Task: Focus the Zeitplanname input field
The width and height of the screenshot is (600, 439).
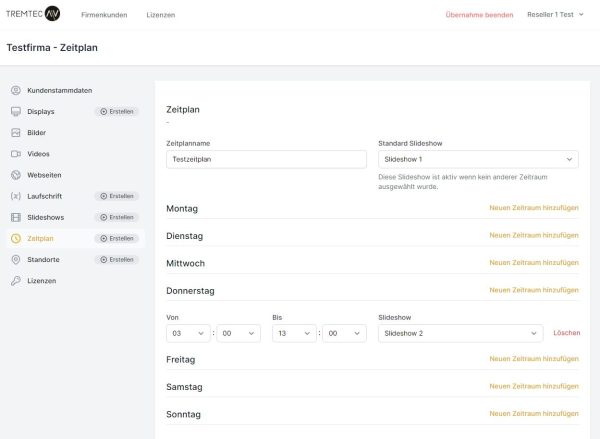Action: click(x=266, y=159)
